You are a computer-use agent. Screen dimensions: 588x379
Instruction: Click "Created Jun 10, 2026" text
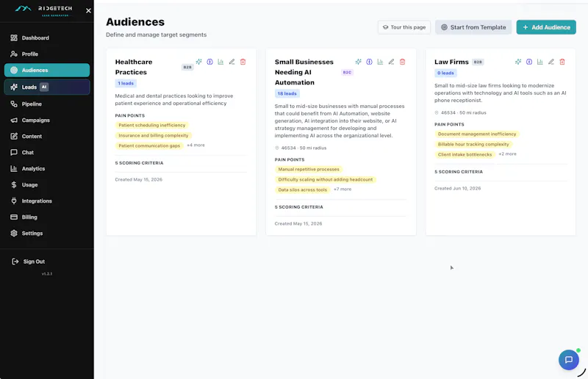point(457,188)
